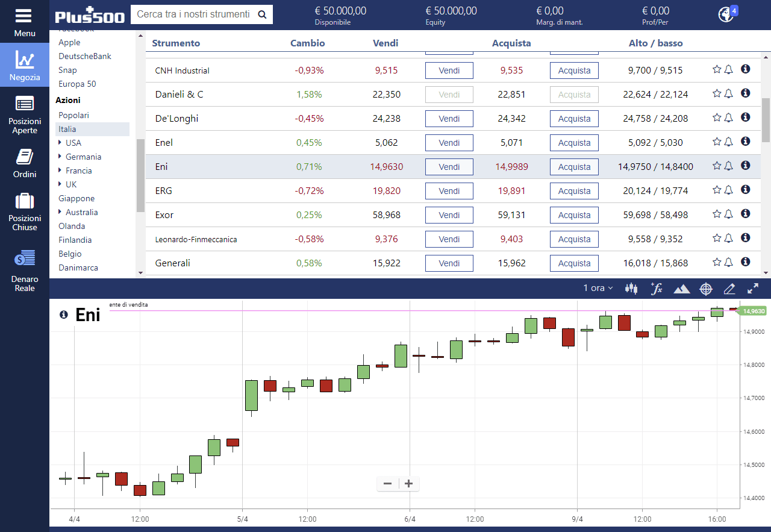
Task: Open the Ordini section
Action: (x=25, y=163)
